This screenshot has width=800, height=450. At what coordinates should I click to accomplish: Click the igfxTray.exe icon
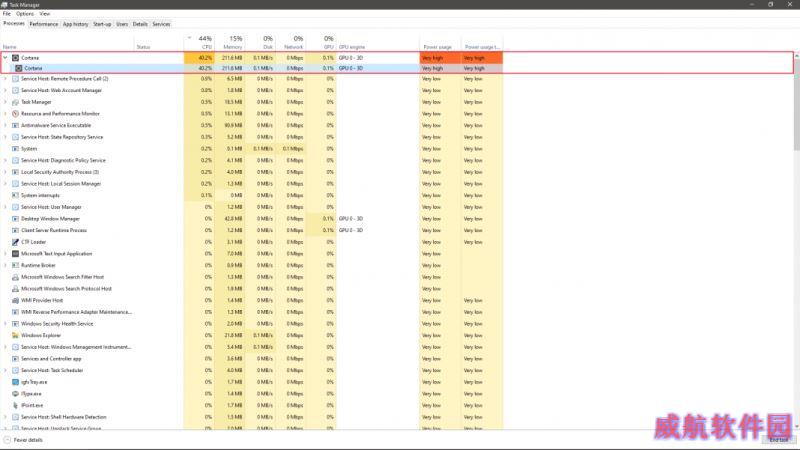tap(15, 382)
